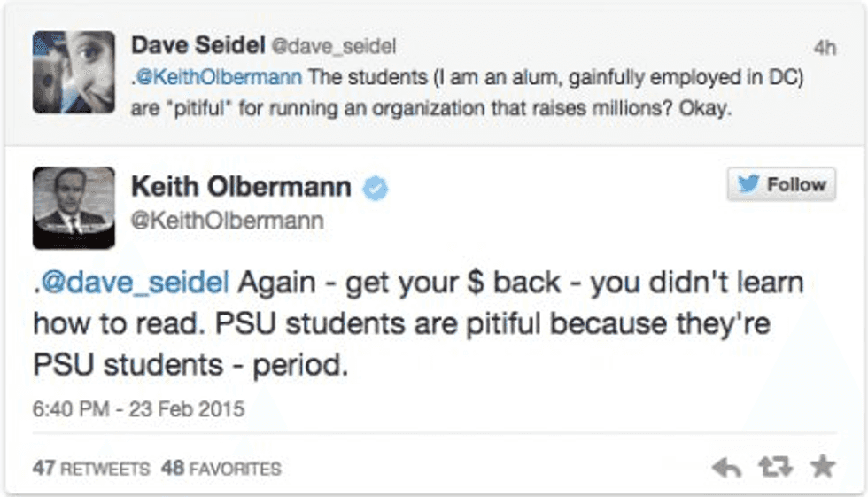Click the blue verified badge

click(x=376, y=188)
